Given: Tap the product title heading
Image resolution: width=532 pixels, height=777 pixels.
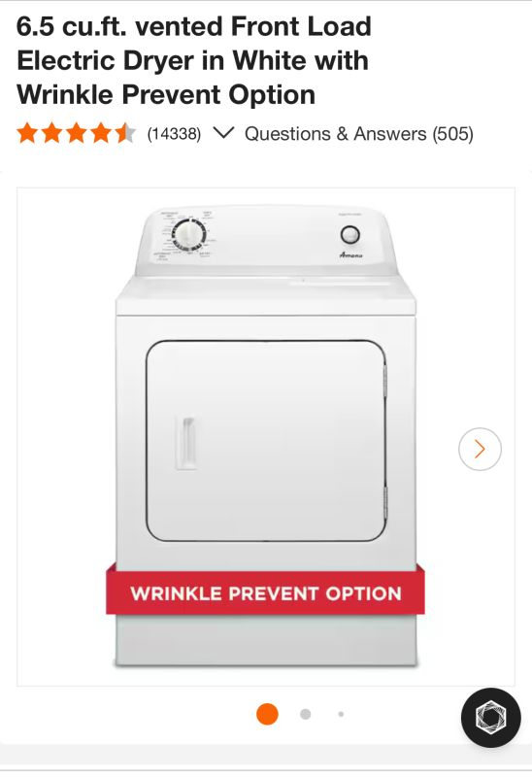Looking at the screenshot, I should (x=194, y=60).
